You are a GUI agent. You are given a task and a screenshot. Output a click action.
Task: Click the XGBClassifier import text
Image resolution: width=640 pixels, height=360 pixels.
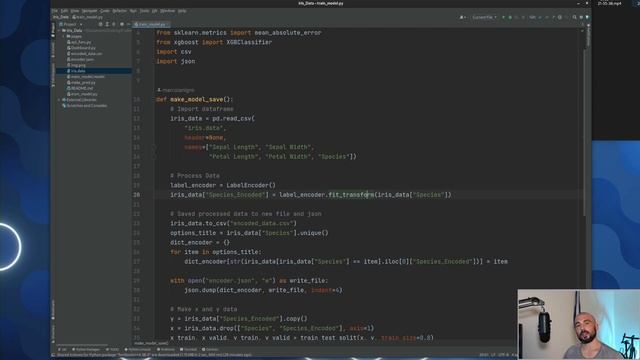(249, 42)
